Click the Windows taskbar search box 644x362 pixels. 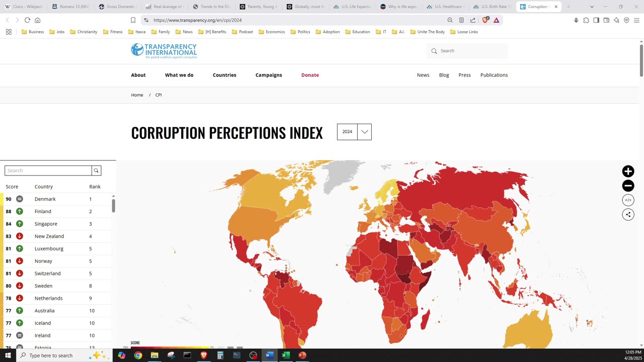(x=65, y=355)
